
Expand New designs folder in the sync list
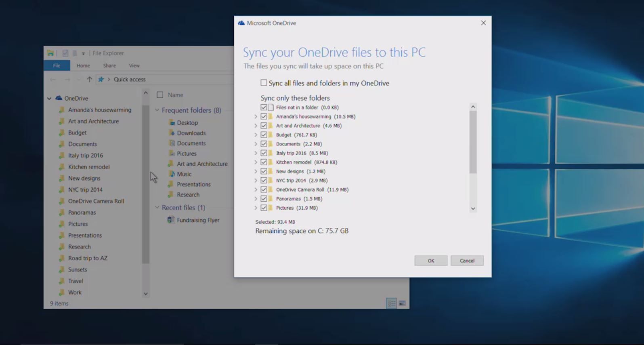click(256, 171)
